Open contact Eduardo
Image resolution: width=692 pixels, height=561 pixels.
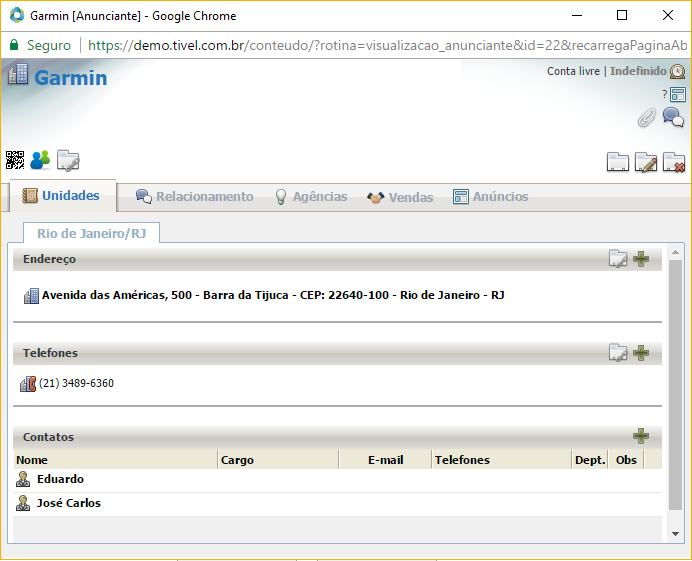(x=60, y=480)
